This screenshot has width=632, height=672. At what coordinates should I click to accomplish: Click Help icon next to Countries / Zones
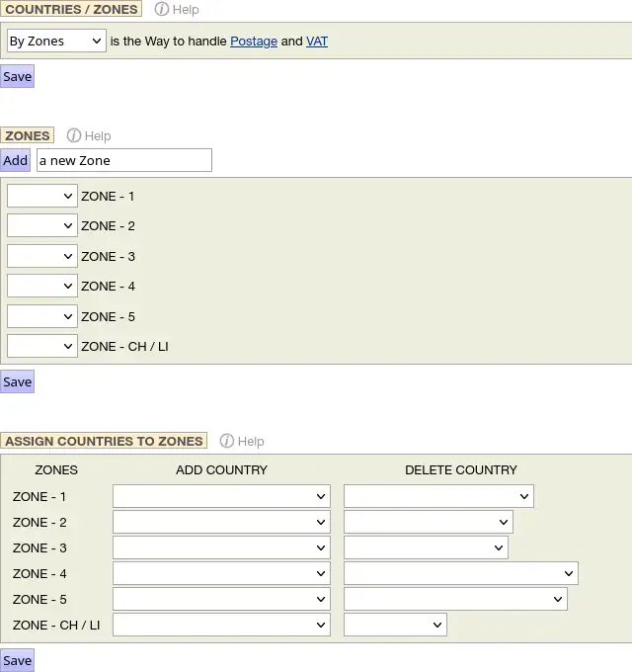click(x=162, y=9)
